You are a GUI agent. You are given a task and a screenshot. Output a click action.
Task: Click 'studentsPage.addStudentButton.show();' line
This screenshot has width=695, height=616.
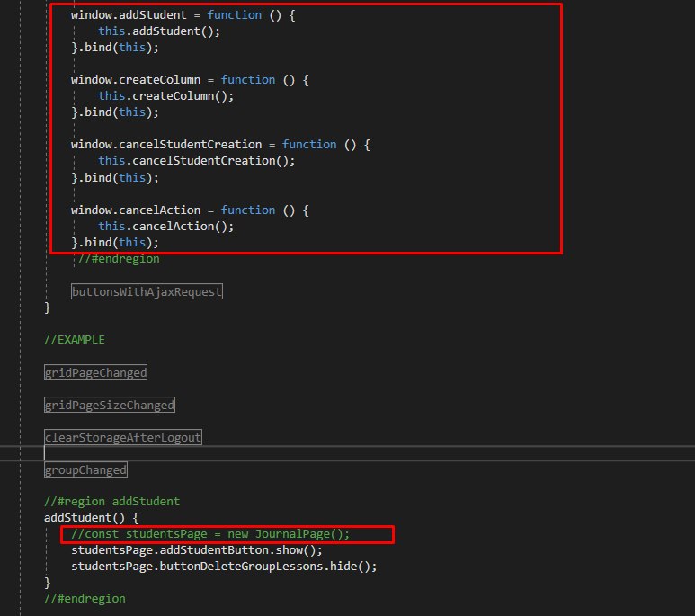(196, 550)
